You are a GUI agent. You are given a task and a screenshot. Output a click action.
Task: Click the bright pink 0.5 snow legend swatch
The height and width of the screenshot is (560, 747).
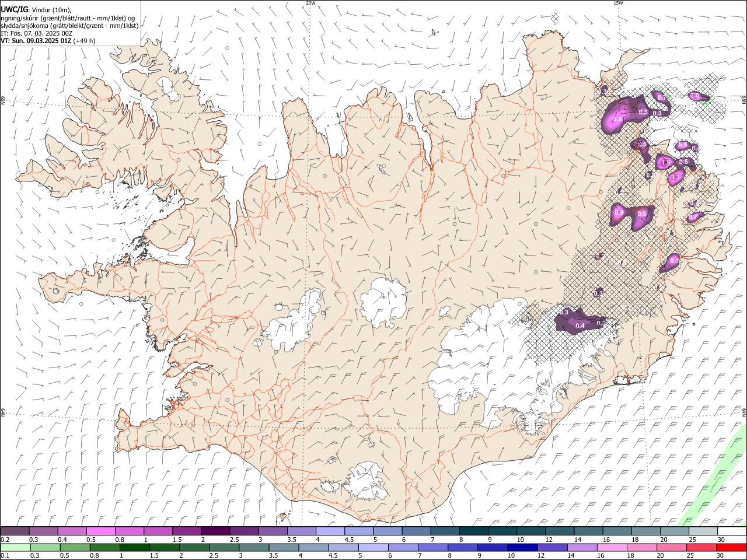(100, 531)
